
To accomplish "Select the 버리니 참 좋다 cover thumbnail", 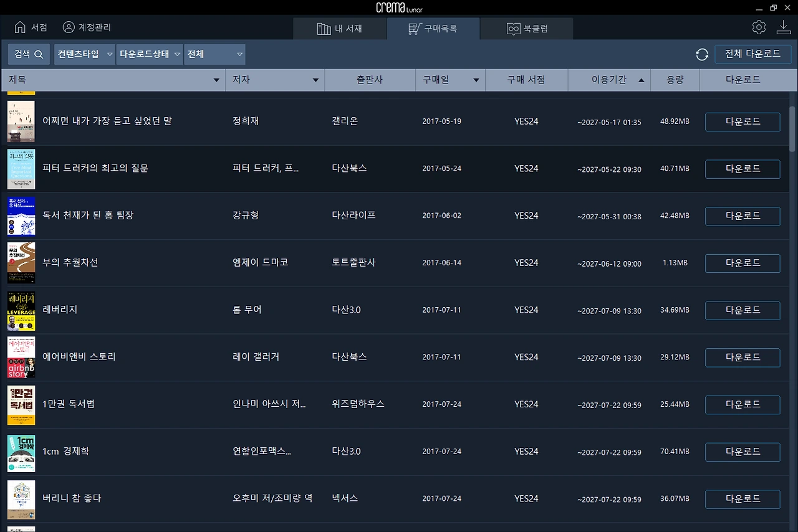I will coord(21,498).
